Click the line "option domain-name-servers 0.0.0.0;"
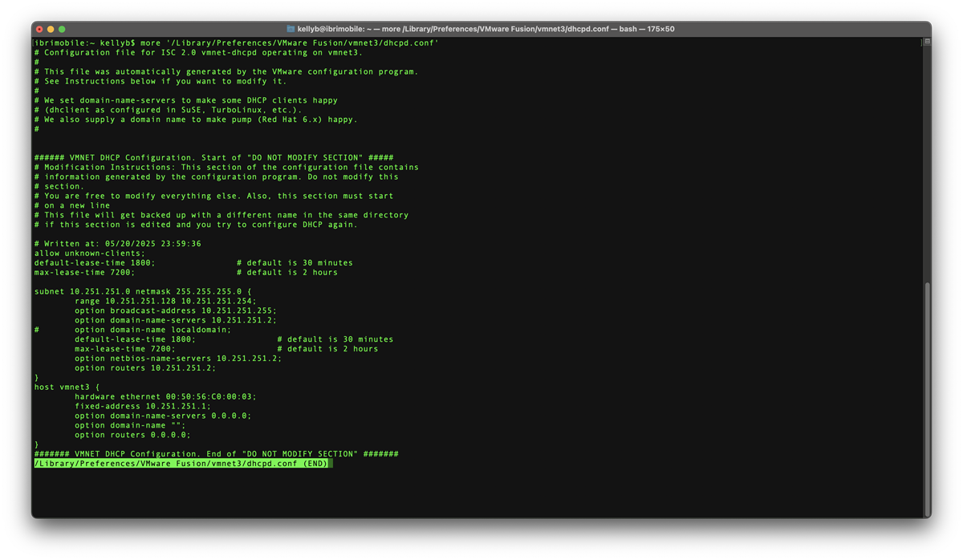 click(x=163, y=416)
